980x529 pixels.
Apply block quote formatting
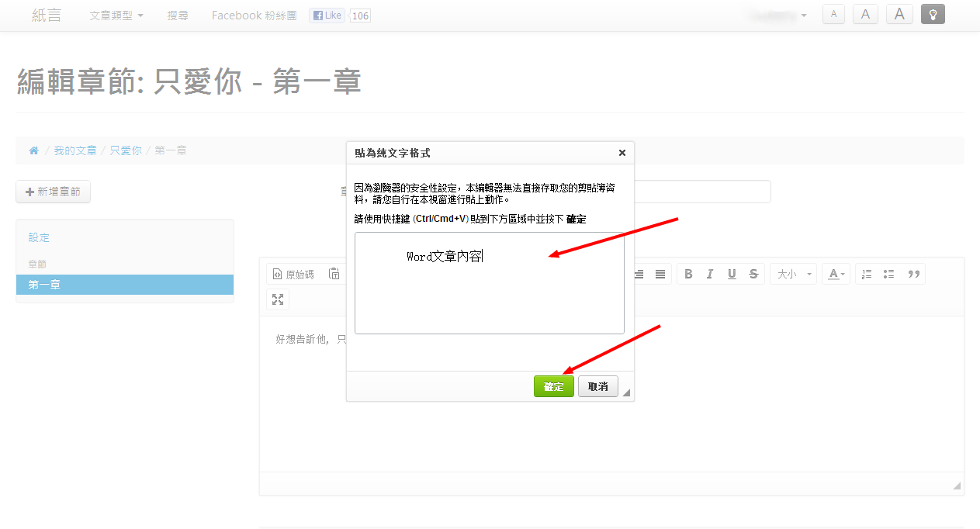point(913,274)
